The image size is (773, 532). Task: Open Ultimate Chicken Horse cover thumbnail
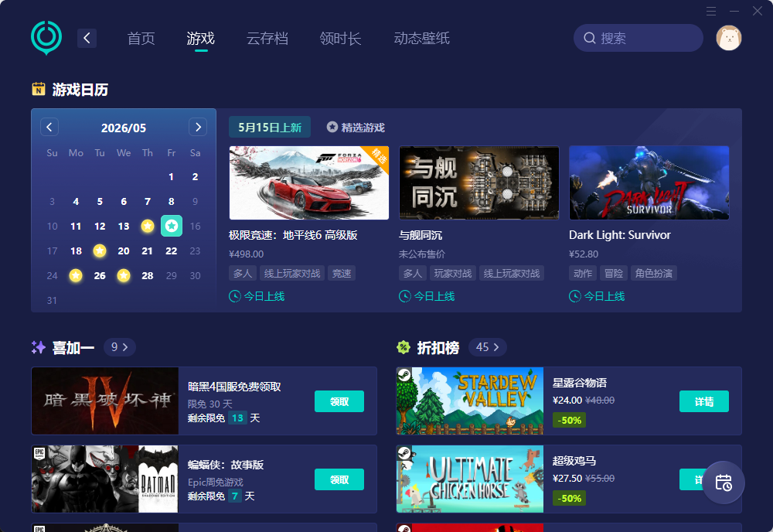click(470, 479)
